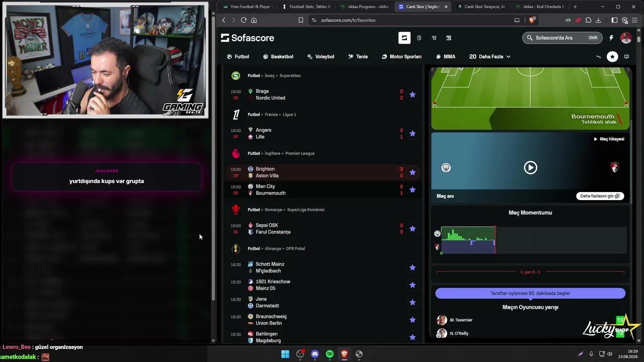The image size is (644, 362).
Task: Open browser downloads
Action: click(598, 20)
